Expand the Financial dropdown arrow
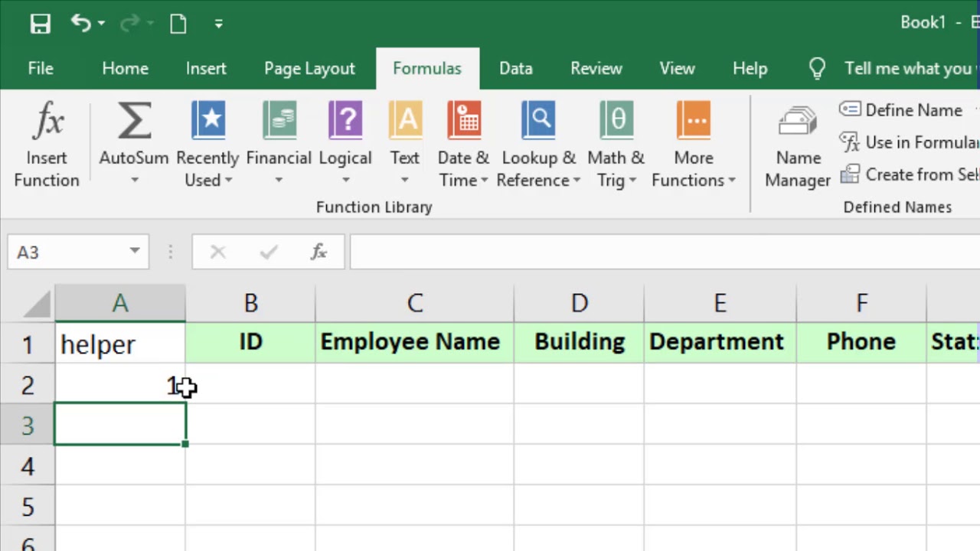Image resolution: width=980 pixels, height=551 pixels. 279,181
